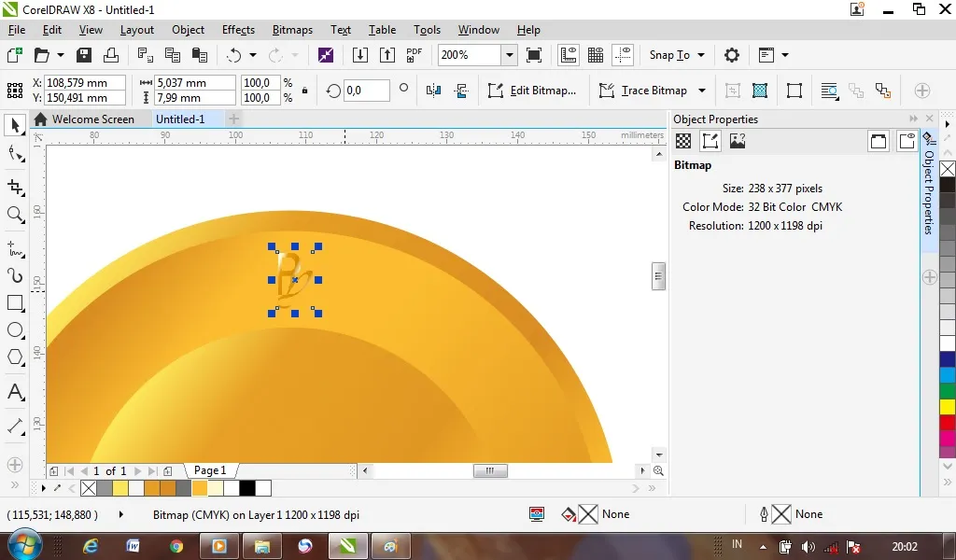956x560 pixels.
Task: Toggle Show guidelines button
Action: tap(623, 55)
